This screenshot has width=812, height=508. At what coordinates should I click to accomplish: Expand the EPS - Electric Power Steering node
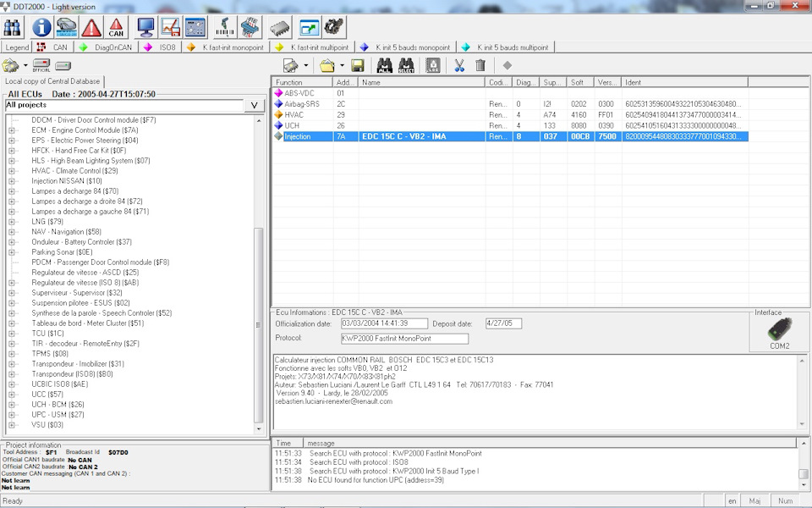point(12,141)
